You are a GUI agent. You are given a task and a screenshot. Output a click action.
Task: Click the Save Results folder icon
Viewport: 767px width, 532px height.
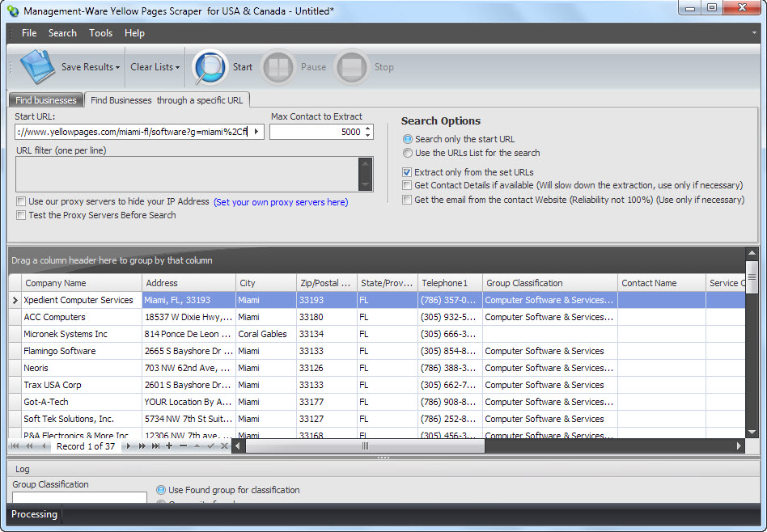coord(36,67)
